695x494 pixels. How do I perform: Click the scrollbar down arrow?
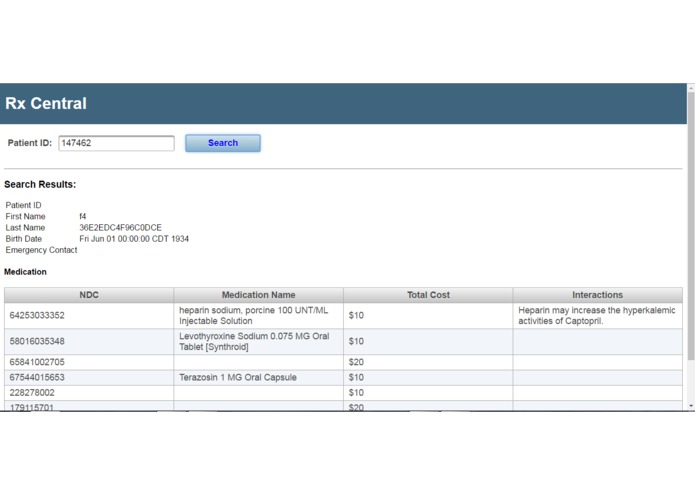tap(691, 406)
